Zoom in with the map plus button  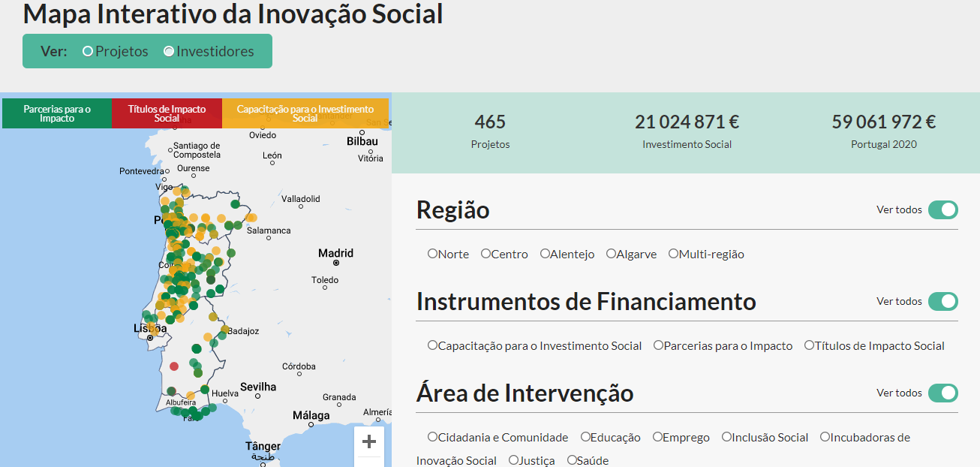[x=368, y=442]
